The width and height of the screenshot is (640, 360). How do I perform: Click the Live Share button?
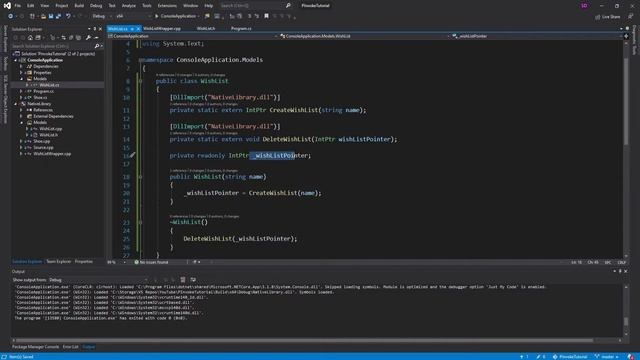point(608,17)
